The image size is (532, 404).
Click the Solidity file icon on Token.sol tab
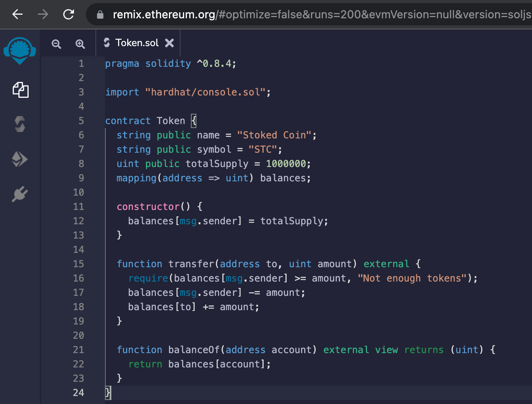[x=107, y=43]
